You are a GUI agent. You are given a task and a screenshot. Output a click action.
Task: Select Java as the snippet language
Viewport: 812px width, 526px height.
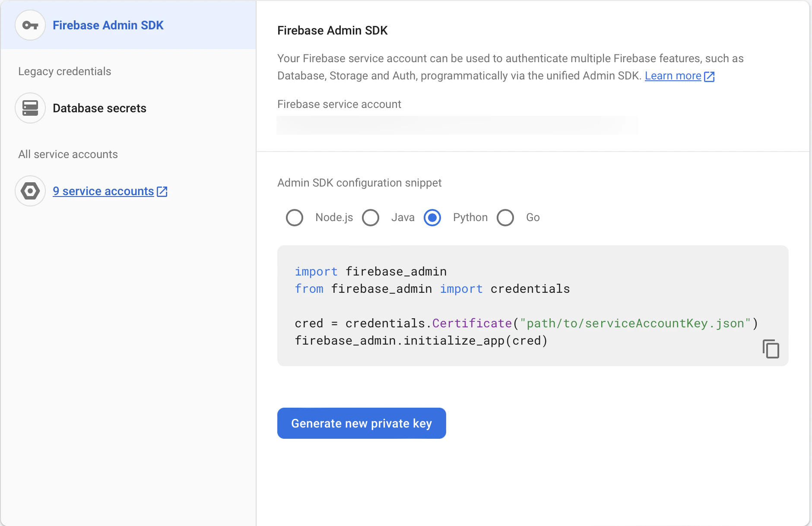click(371, 218)
